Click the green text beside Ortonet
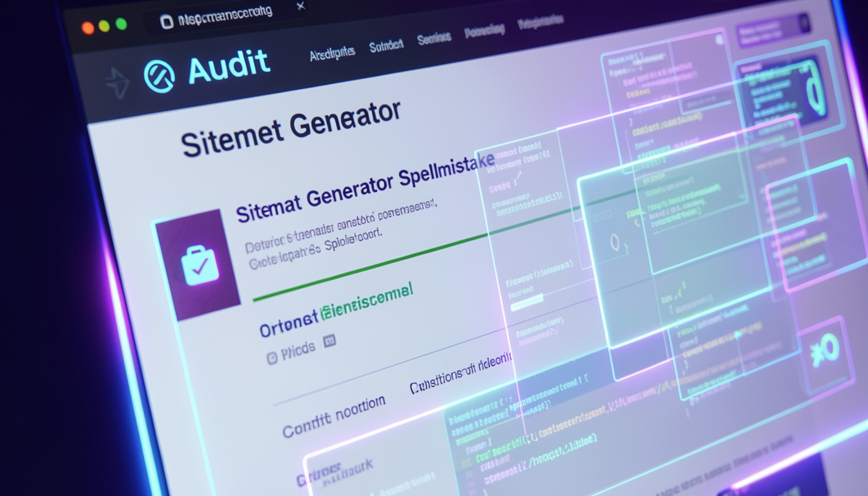 366,302
